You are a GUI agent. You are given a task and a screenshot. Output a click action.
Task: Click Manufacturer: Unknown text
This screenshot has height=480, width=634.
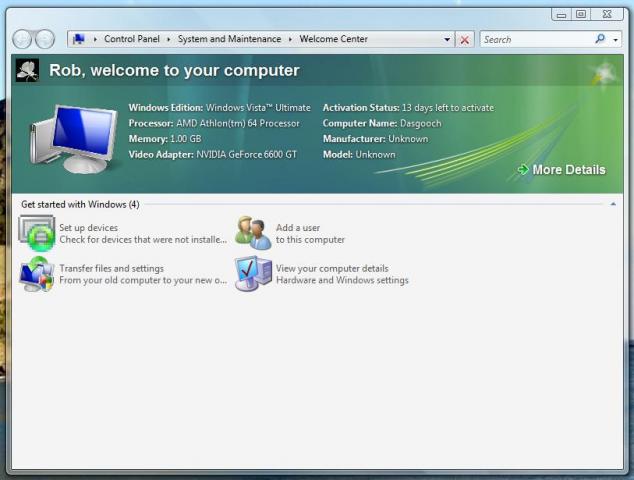click(375, 139)
